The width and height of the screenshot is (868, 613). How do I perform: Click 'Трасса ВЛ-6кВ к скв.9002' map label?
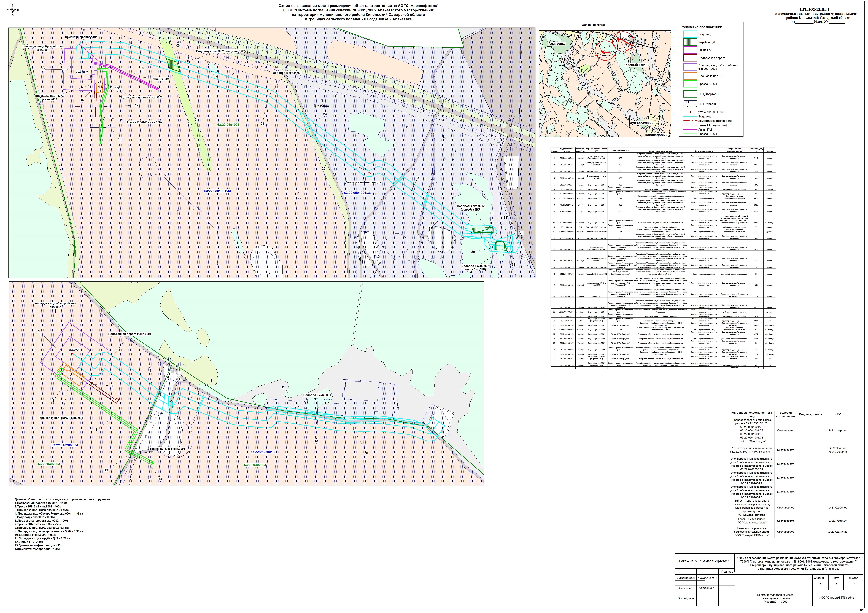click(x=144, y=123)
